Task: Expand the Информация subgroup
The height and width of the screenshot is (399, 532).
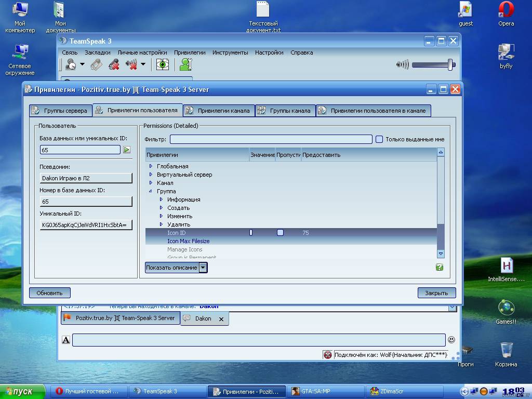Action: tap(161, 199)
